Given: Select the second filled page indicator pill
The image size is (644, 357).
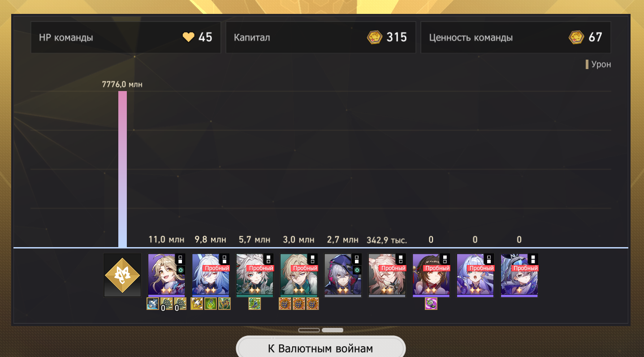Looking at the screenshot, I should pos(333,330).
